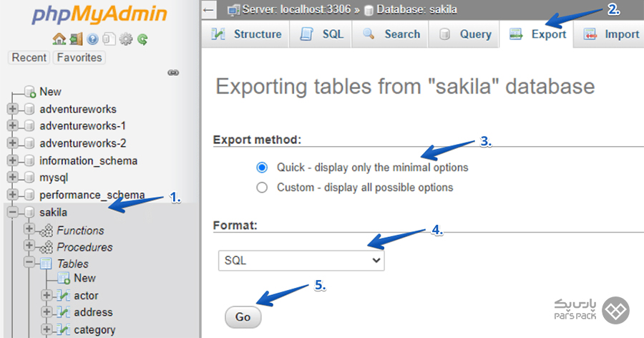Switch to the Query tab
This screenshot has width=644, height=338.
coord(464,34)
